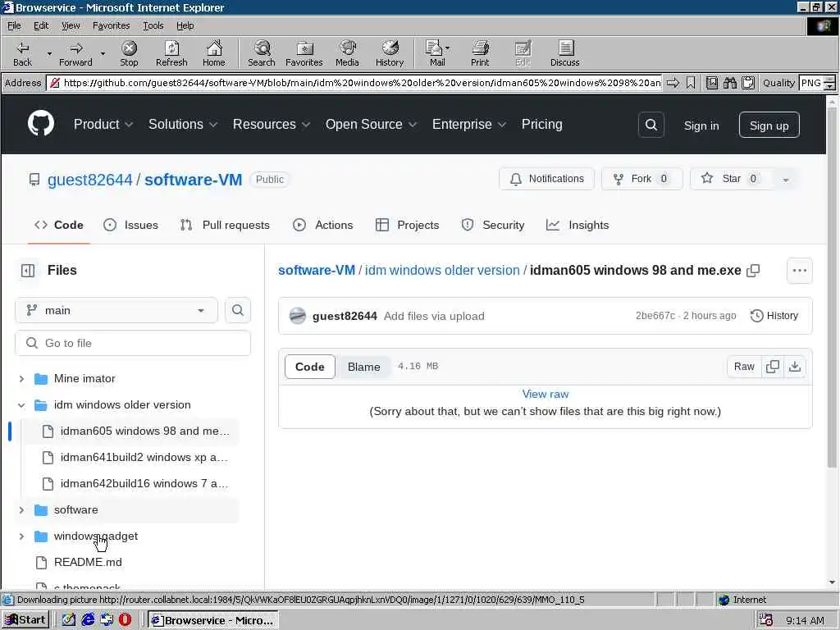The height and width of the screenshot is (630, 840).
Task: Click the Refresh page icon
Action: pyautogui.click(x=171, y=53)
